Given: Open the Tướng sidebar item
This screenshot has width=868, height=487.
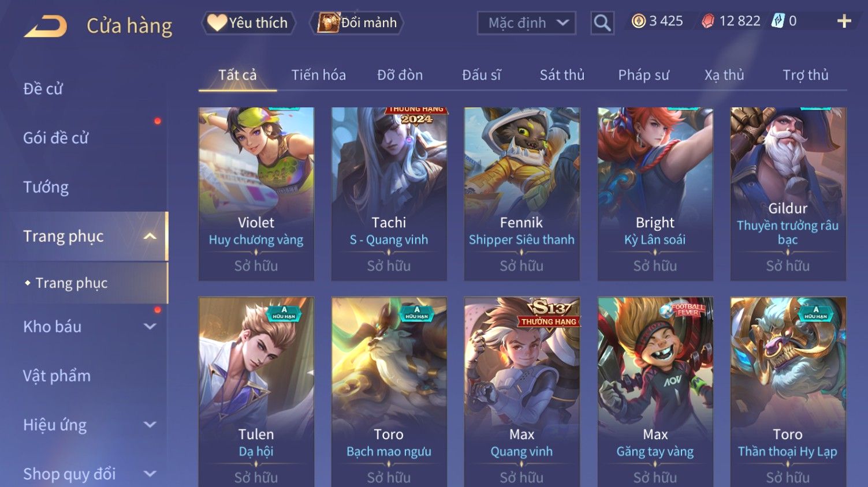Looking at the screenshot, I should pos(46,187).
